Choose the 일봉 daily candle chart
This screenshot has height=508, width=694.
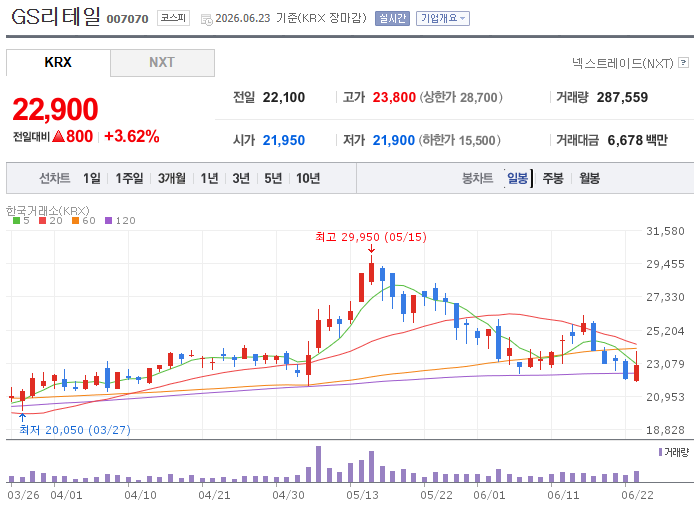click(517, 178)
